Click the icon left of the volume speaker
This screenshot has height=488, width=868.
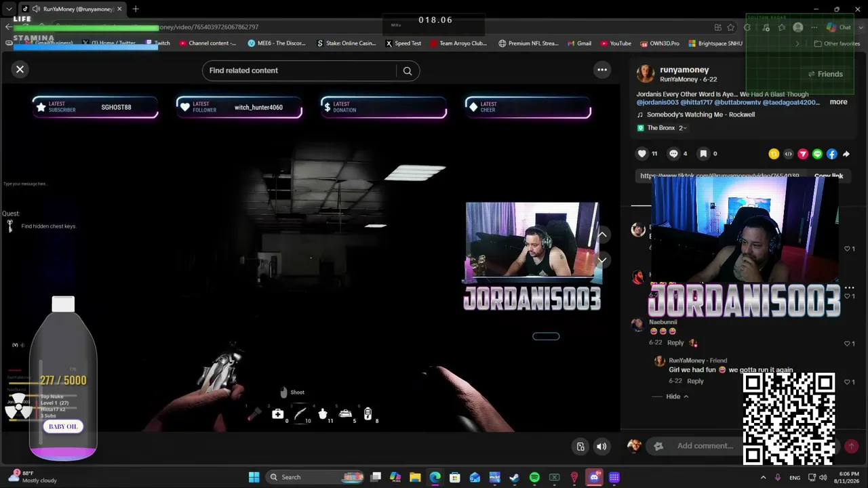[580, 446]
